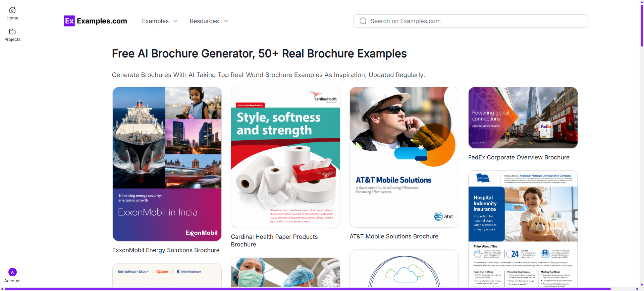Expand the Examples menu
644x291 pixels.
(x=160, y=21)
